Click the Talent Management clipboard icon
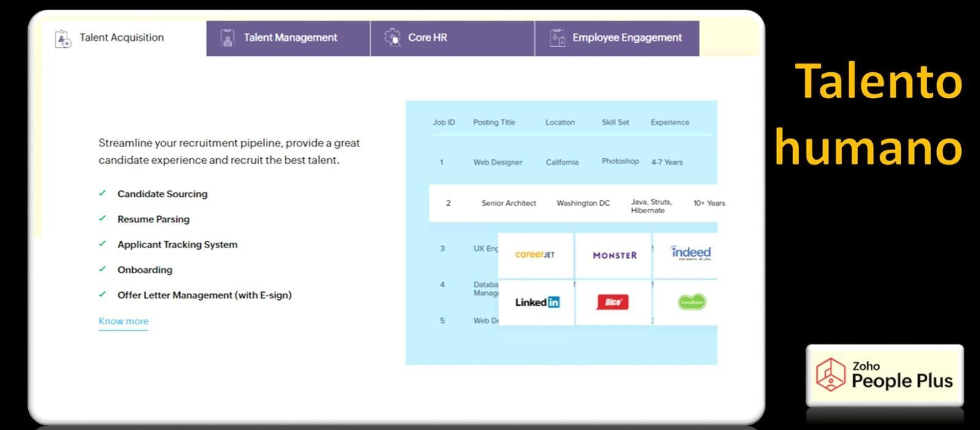Image resolution: width=980 pixels, height=430 pixels. tap(227, 38)
